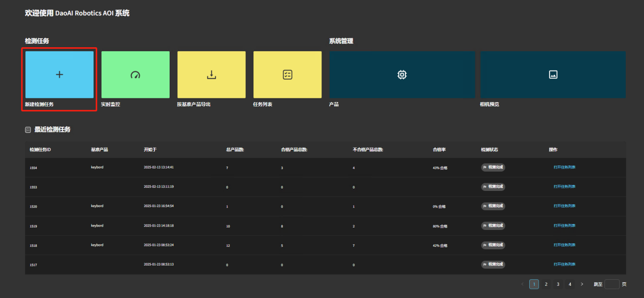
Task: Click keybord product cell in row 1519
Action: [97, 225]
